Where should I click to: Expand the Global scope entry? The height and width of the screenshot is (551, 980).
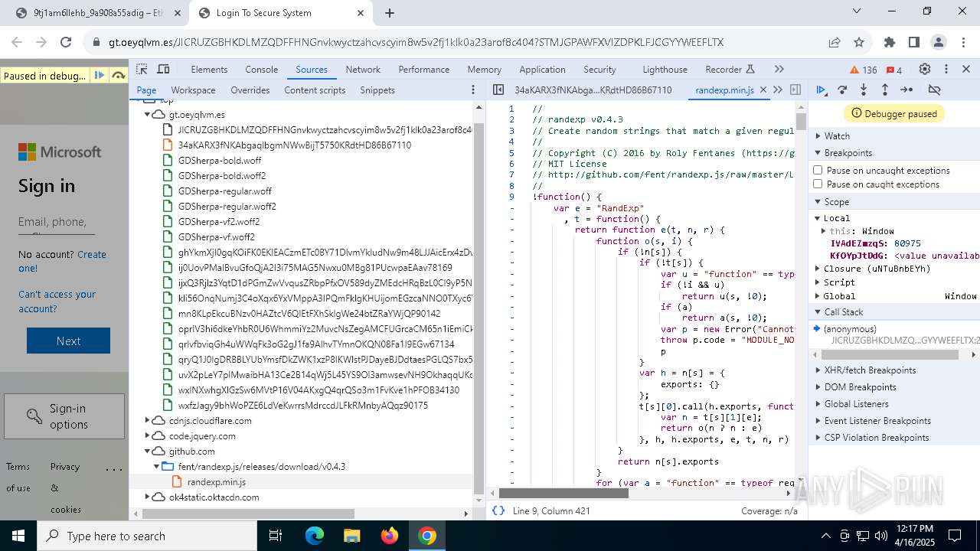[x=818, y=296]
